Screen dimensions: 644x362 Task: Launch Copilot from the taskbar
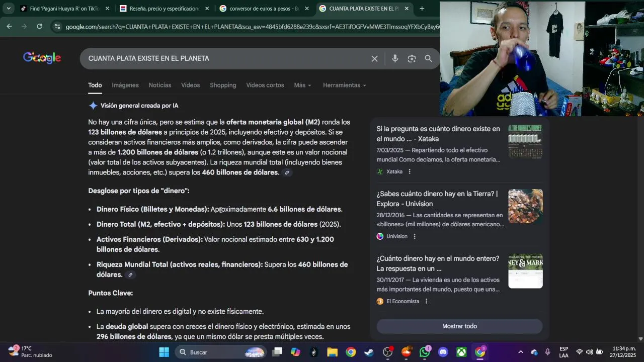point(295,352)
